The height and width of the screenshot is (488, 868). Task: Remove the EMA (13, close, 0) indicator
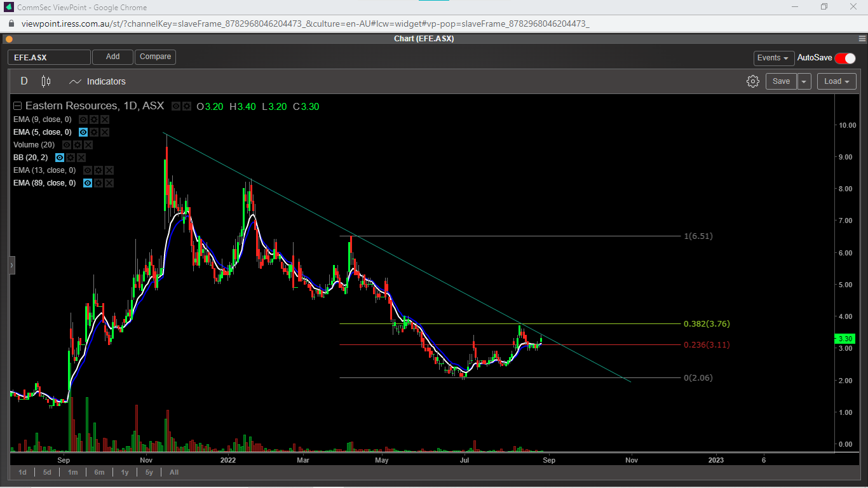click(109, 170)
